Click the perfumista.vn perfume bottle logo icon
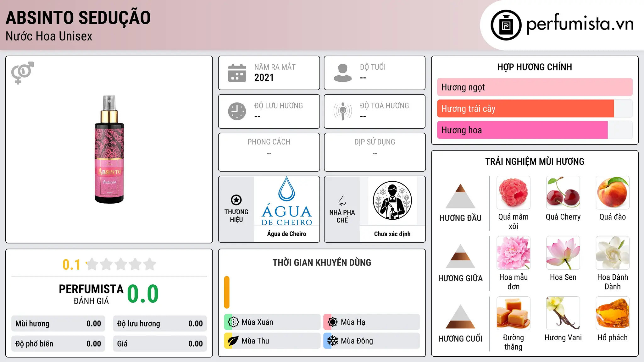Image resolution: width=644 pixels, height=362 pixels. [x=506, y=25]
